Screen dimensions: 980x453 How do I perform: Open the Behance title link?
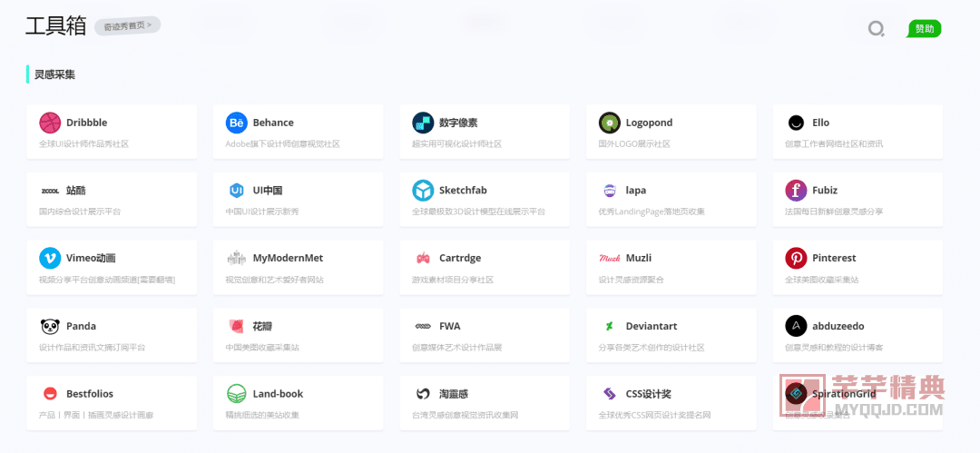coord(273,123)
